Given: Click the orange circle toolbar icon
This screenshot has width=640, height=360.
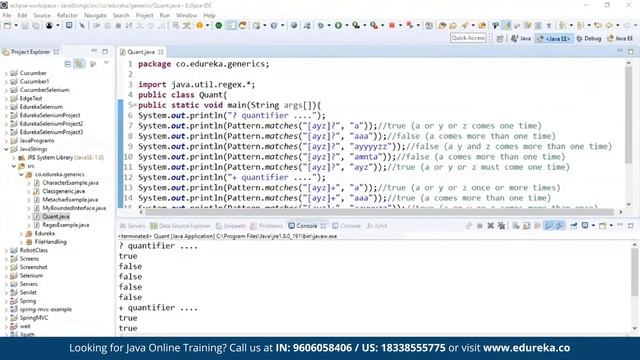Looking at the screenshot, I should point(200,25).
